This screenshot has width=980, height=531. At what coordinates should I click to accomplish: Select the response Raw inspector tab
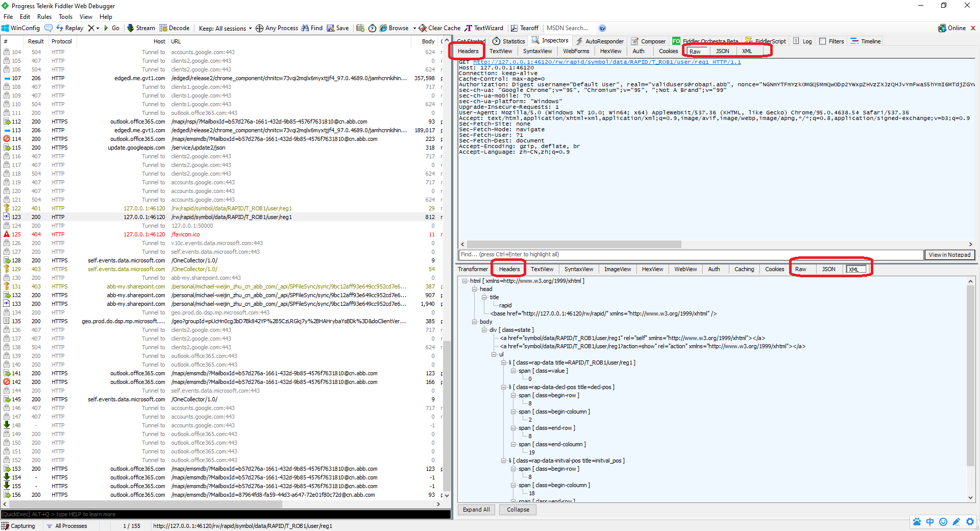pyautogui.click(x=801, y=269)
